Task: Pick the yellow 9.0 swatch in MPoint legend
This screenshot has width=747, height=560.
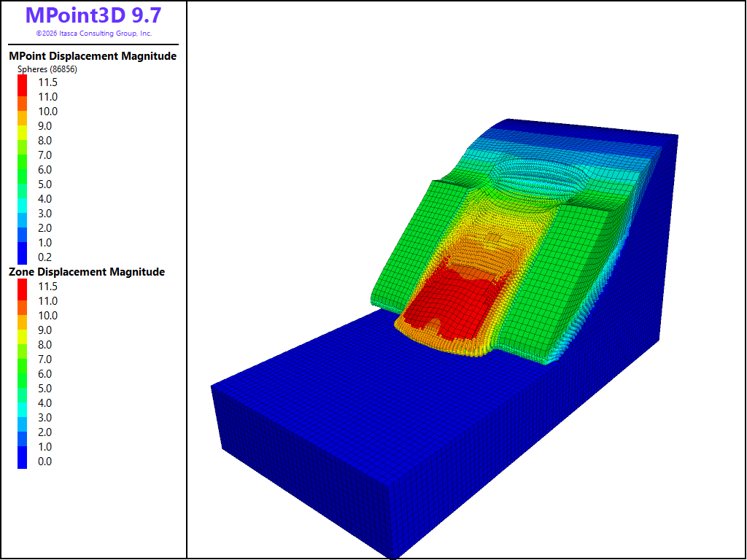Action: [x=23, y=133]
